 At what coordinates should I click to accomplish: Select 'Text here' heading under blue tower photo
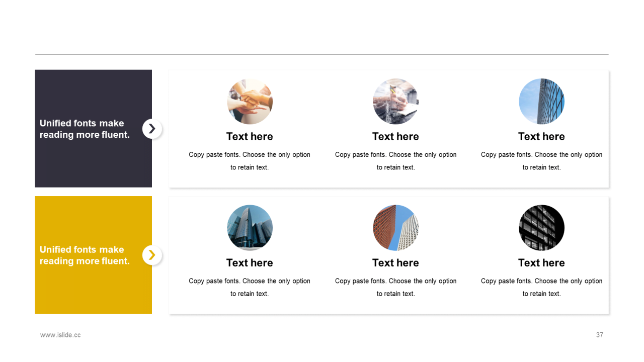[541, 136]
